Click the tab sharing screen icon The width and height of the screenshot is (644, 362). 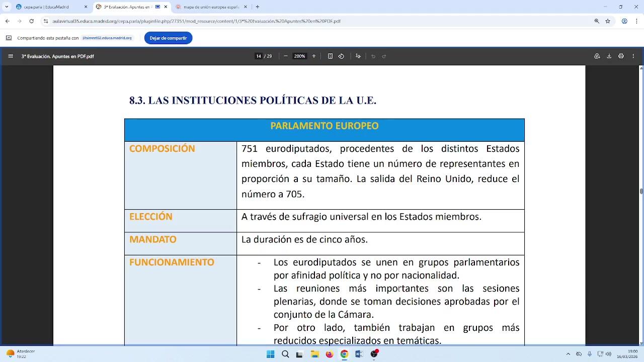point(9,38)
